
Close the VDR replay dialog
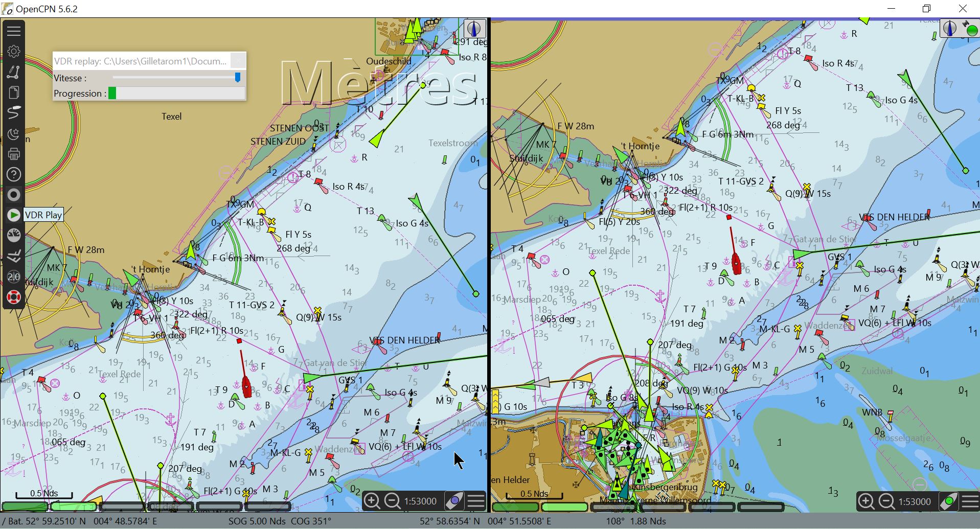238,61
